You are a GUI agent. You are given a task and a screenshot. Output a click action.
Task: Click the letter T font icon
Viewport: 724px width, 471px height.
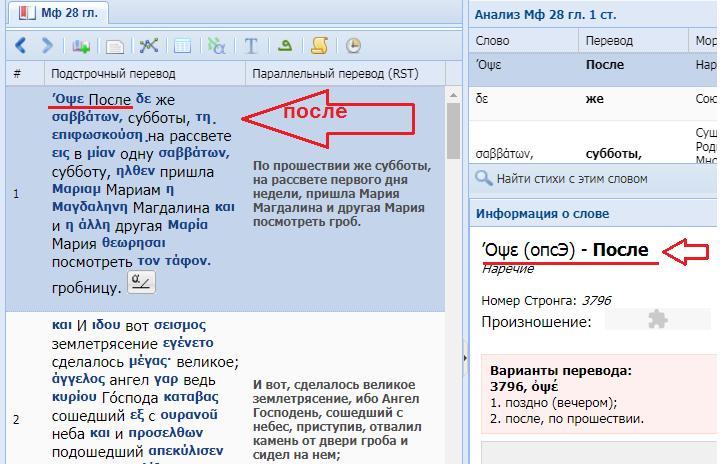tap(251, 46)
